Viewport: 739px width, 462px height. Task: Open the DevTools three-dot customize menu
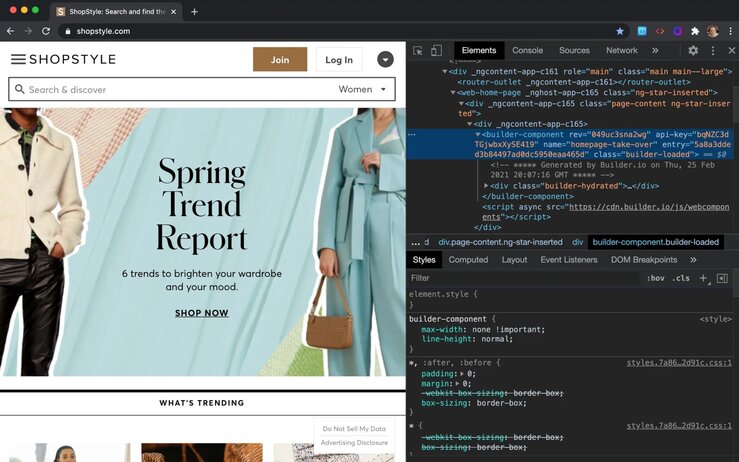713,50
